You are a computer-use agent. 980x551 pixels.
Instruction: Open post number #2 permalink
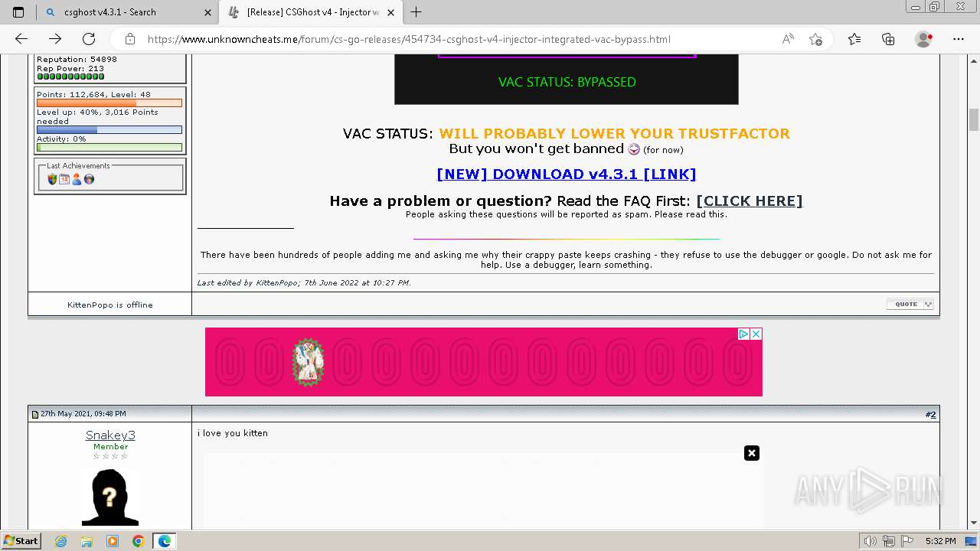point(930,414)
